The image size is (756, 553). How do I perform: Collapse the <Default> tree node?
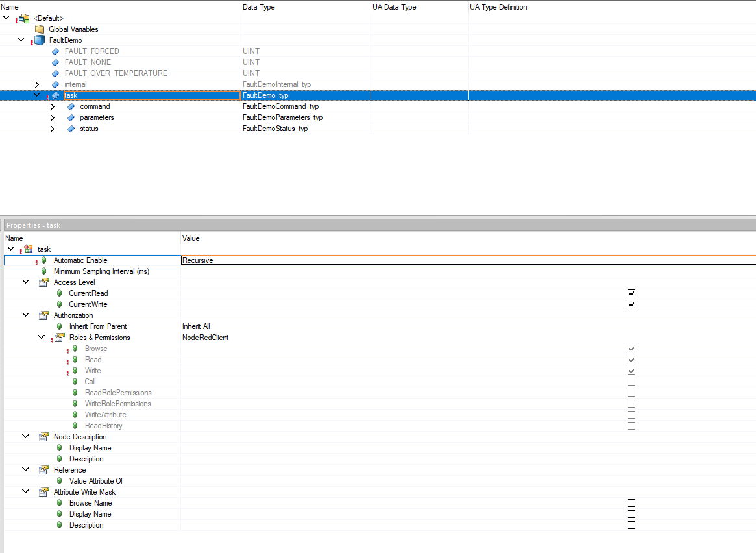(6, 18)
